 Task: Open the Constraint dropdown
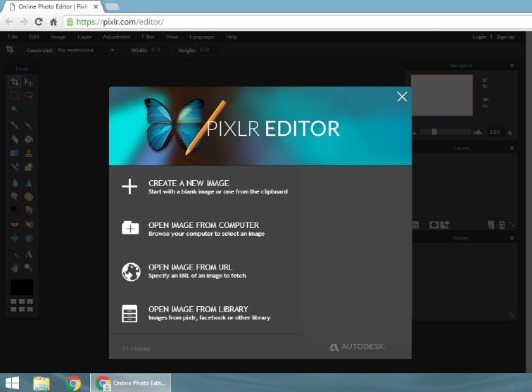(87, 50)
